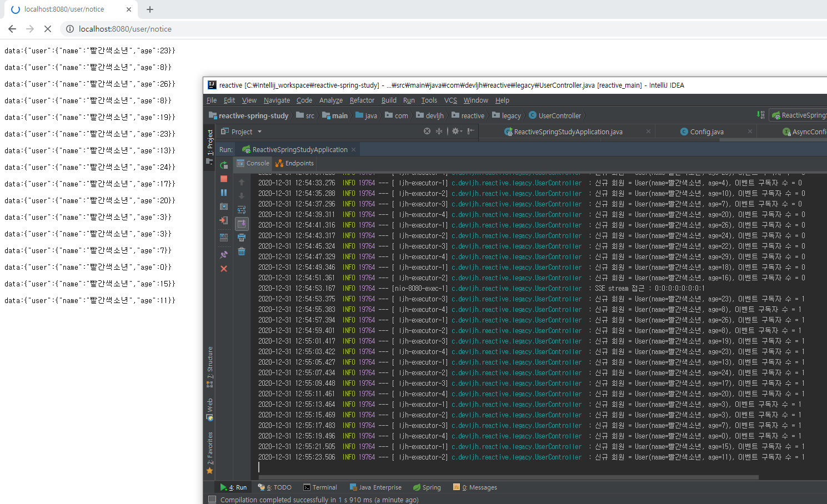Image resolution: width=827 pixels, height=504 pixels.
Task: Toggle the Project side tool window
Action: tap(210, 147)
